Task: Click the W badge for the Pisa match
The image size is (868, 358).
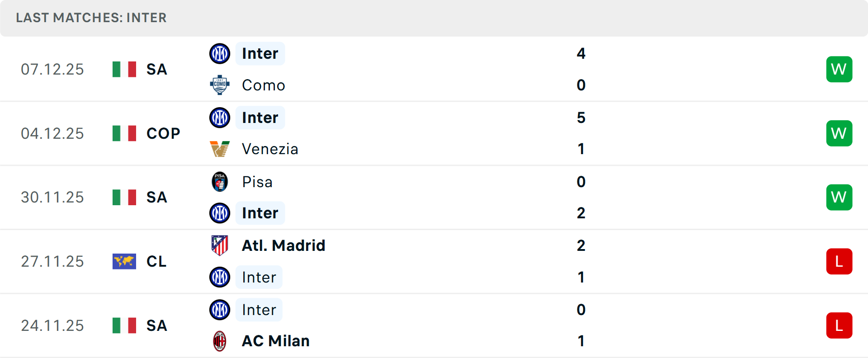Action: tap(839, 197)
